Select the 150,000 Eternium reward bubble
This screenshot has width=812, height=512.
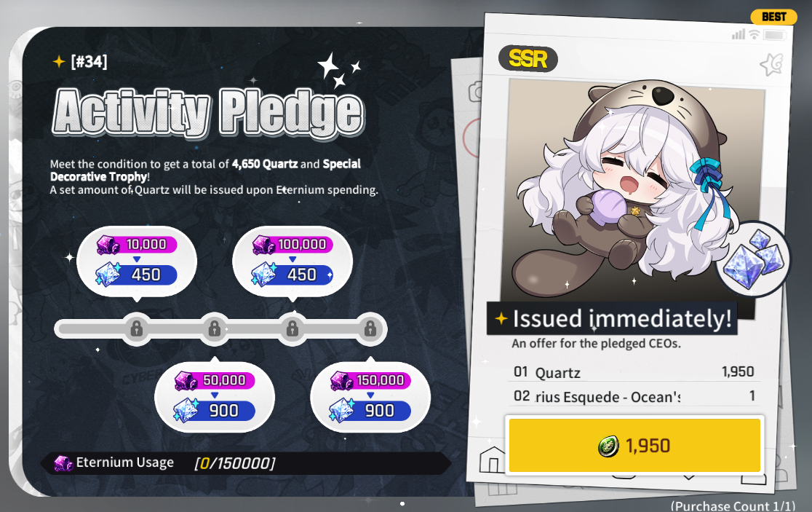point(370,396)
